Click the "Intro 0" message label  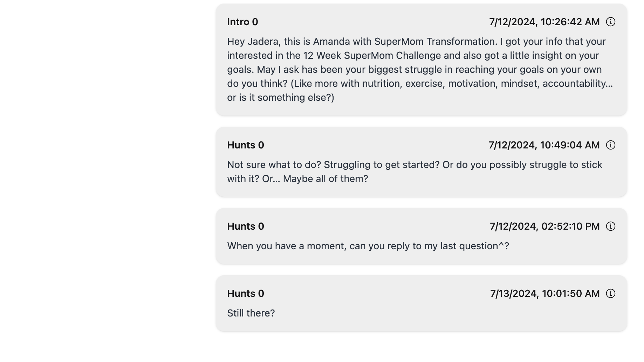tap(242, 22)
